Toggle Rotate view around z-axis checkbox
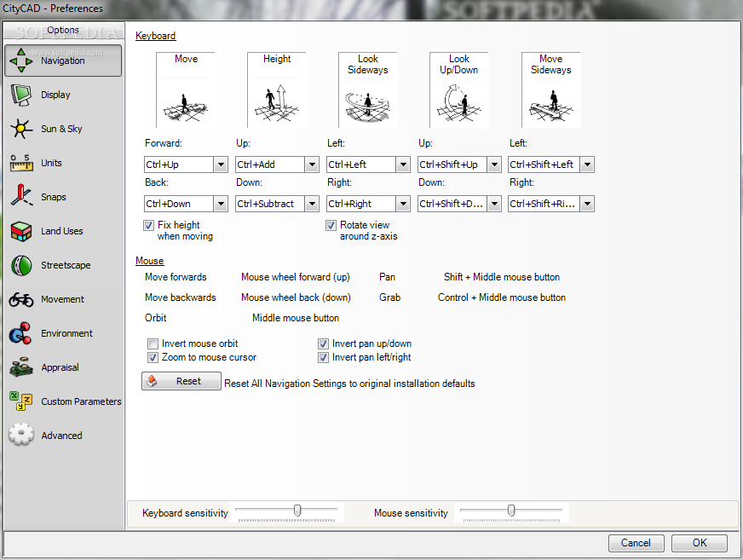The image size is (743, 560). click(x=331, y=225)
